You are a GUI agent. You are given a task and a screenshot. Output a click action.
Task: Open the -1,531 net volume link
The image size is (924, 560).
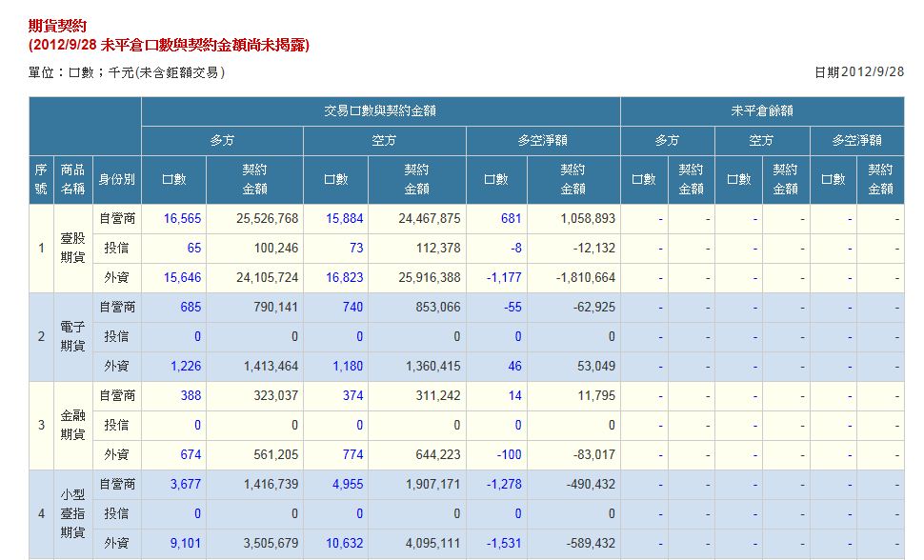point(504,543)
